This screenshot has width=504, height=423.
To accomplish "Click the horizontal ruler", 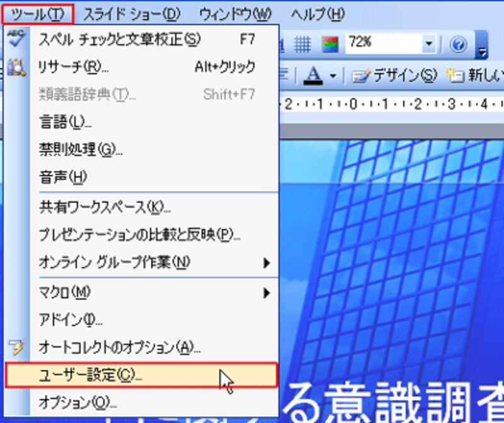I will [x=391, y=104].
